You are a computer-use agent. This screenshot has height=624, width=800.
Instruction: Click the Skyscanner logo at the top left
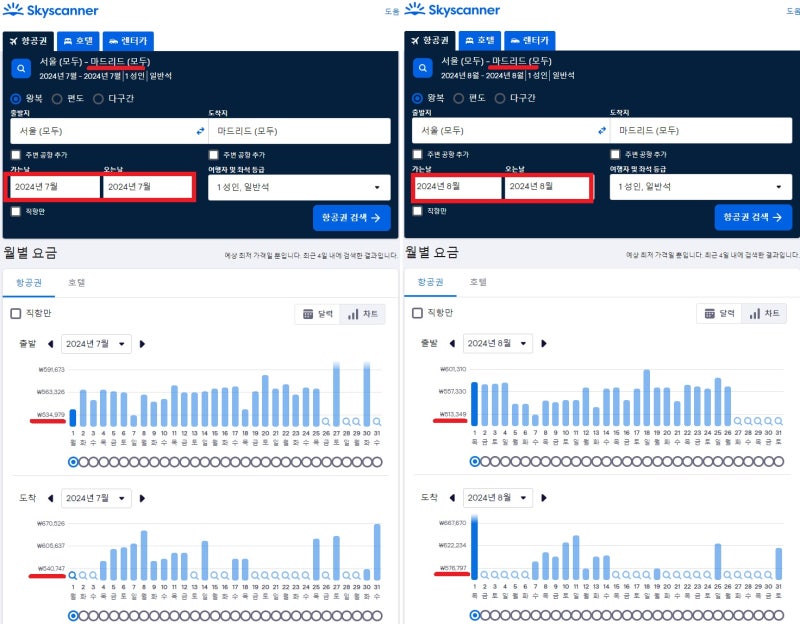coord(50,12)
